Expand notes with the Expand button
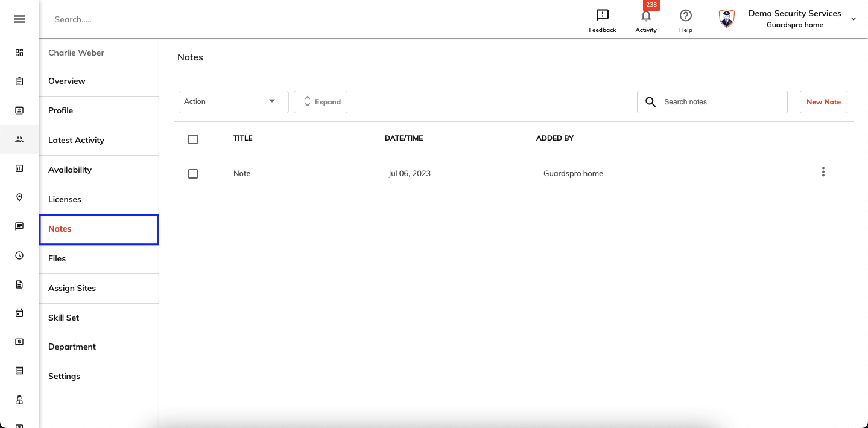 (320, 102)
